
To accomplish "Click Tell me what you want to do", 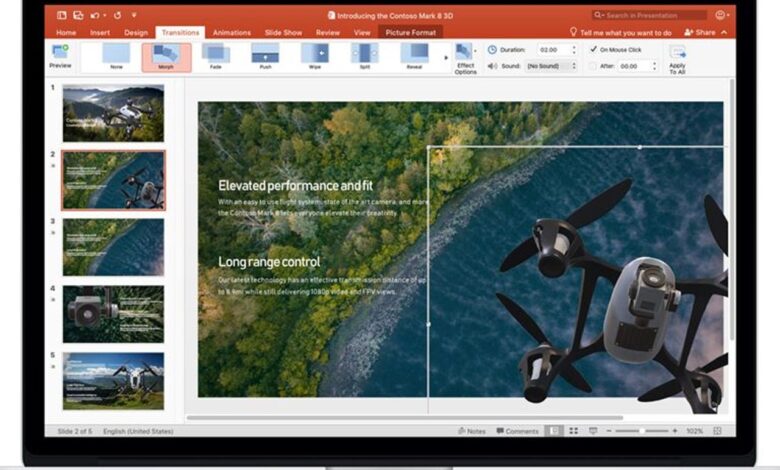I will point(626,33).
